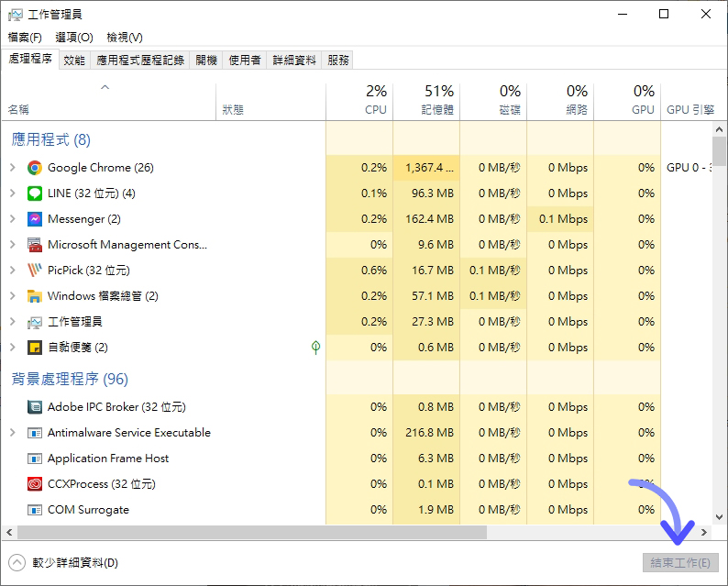
Task: Open the 選項(O) menu
Action: pos(74,38)
